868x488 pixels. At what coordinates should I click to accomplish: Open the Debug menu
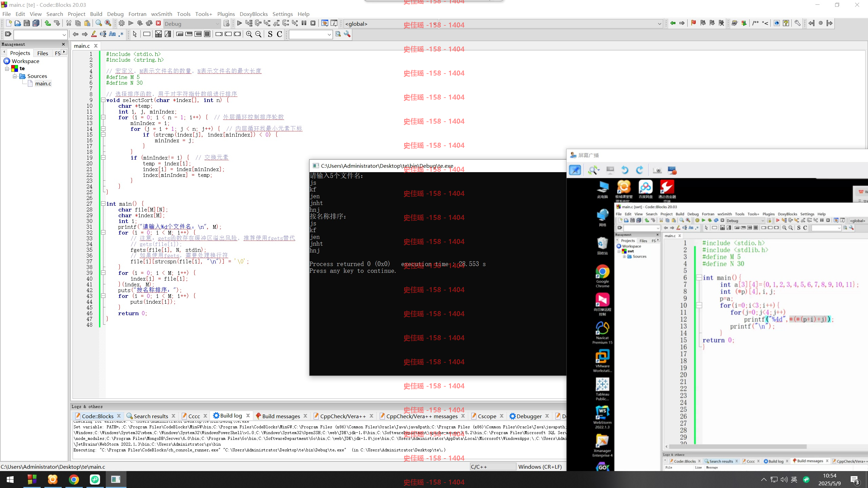[115, 14]
